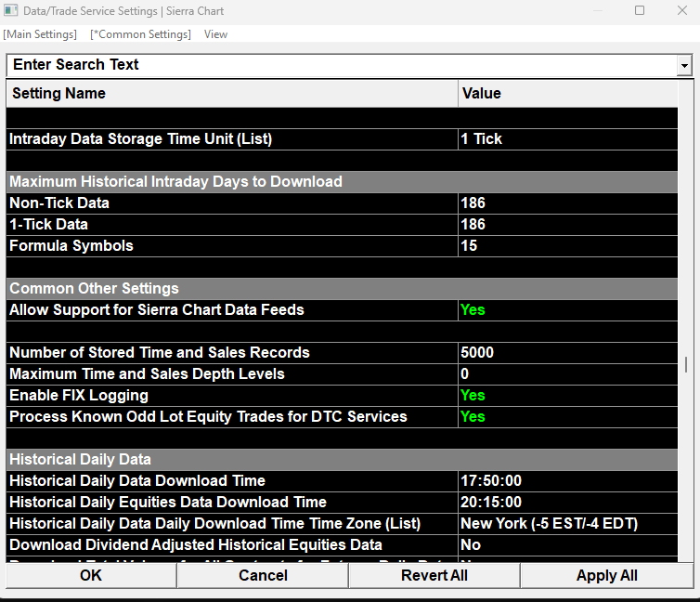Click the Enter Search Text field
The image size is (700, 602).
click(342, 65)
